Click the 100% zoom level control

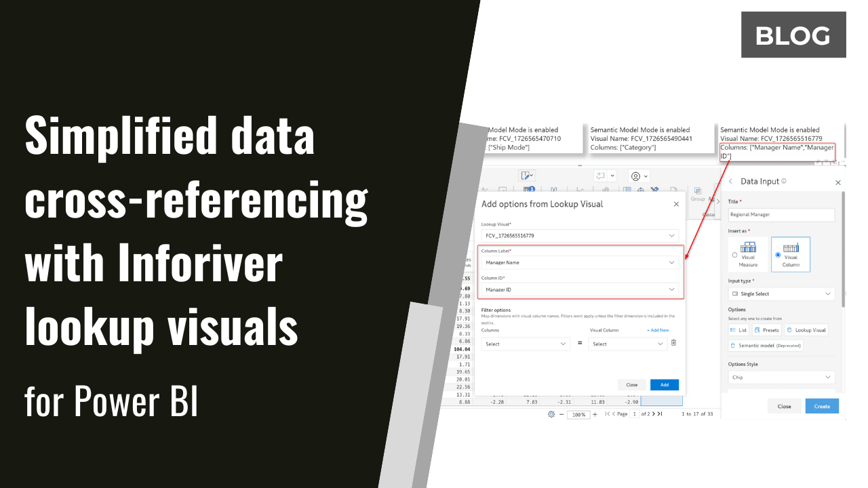(x=578, y=414)
